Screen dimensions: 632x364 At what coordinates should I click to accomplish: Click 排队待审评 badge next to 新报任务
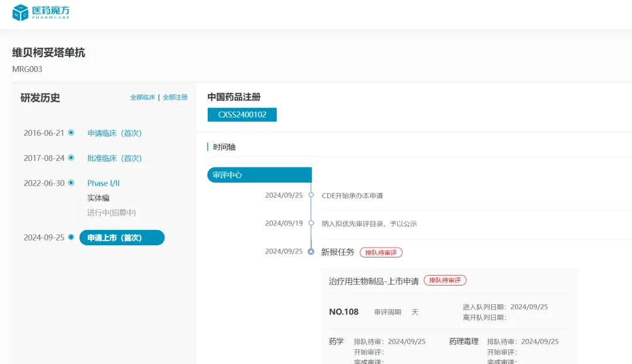click(x=381, y=252)
